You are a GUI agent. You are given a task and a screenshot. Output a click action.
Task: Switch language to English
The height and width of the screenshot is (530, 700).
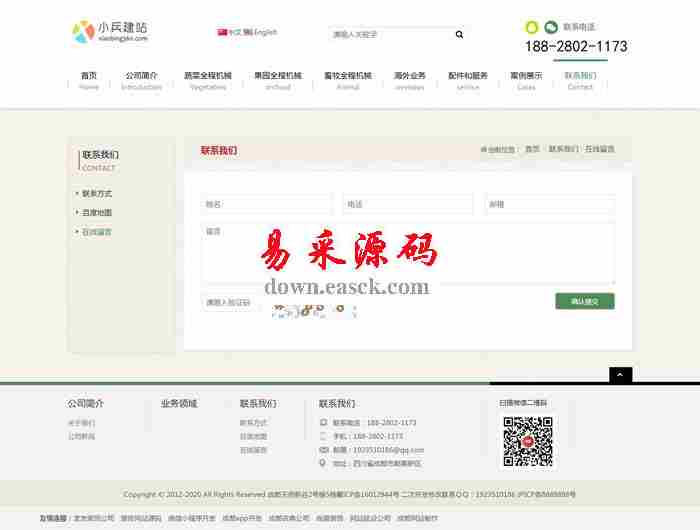260,32
